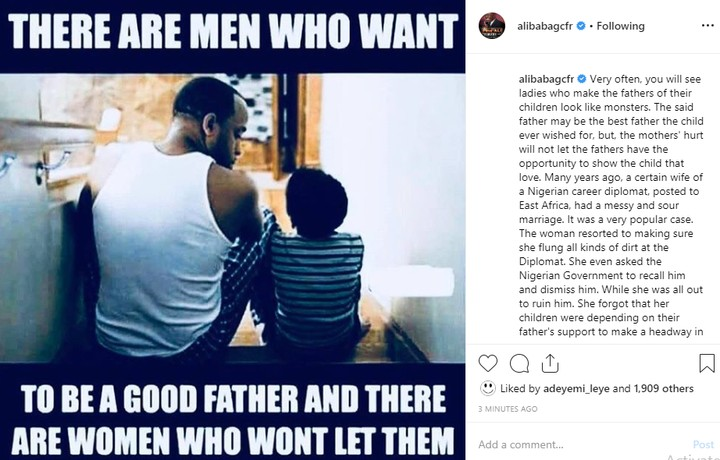Image resolution: width=720 pixels, height=460 pixels.
Task: Open adeyemi_leye profile from the likes
Action: [576, 388]
